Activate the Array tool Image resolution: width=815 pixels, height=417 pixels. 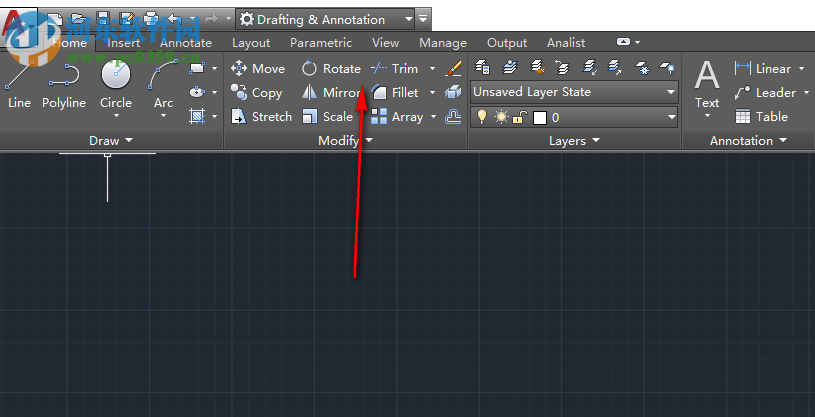tap(397, 116)
